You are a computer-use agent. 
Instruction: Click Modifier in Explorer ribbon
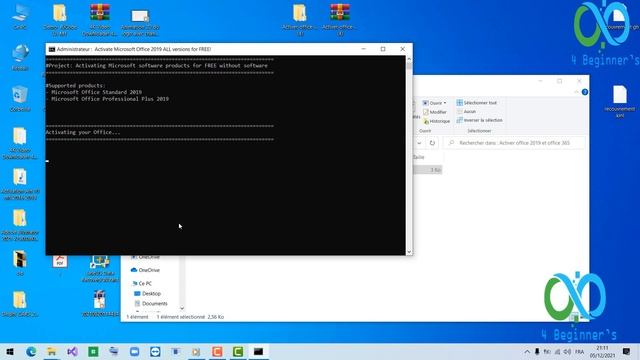click(x=435, y=112)
